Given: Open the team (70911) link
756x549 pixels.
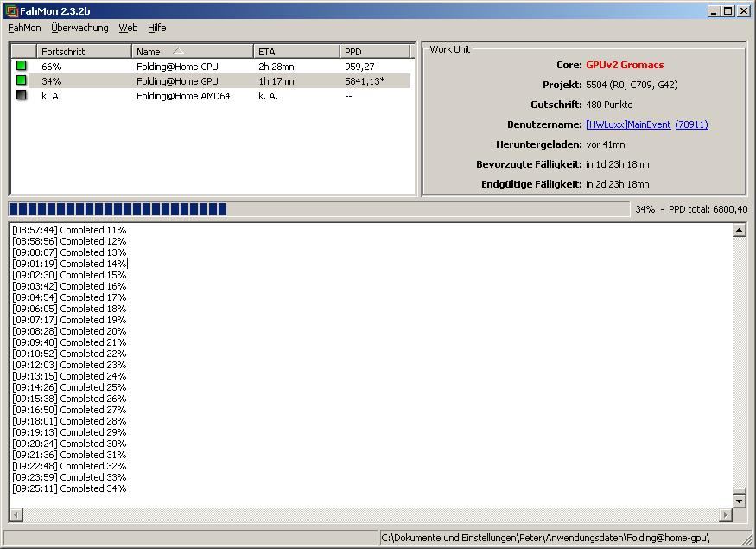Looking at the screenshot, I should tap(691, 124).
